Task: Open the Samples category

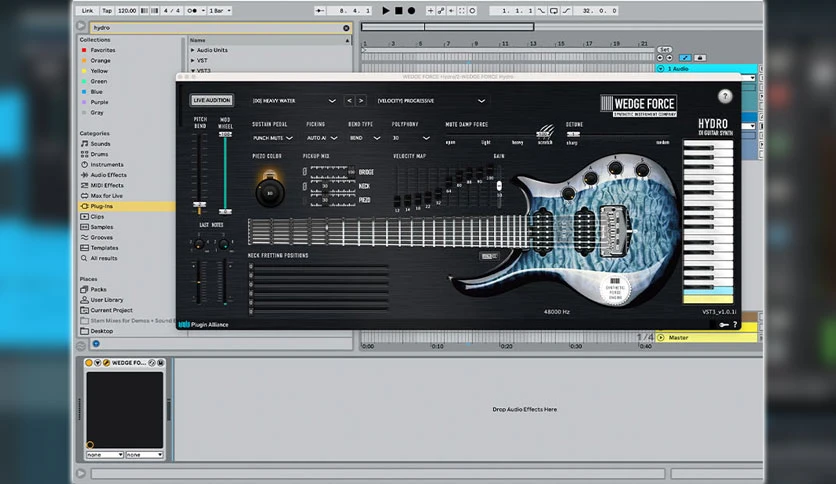Action: click(101, 227)
